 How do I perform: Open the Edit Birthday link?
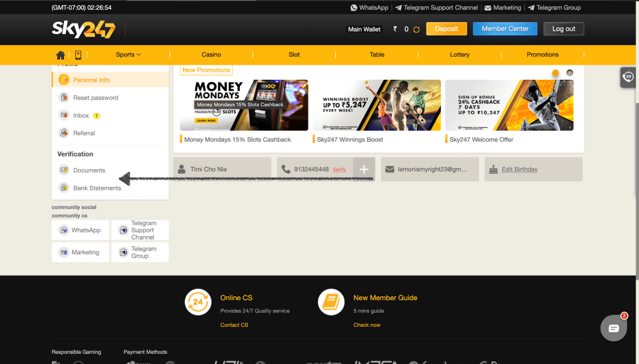519,170
